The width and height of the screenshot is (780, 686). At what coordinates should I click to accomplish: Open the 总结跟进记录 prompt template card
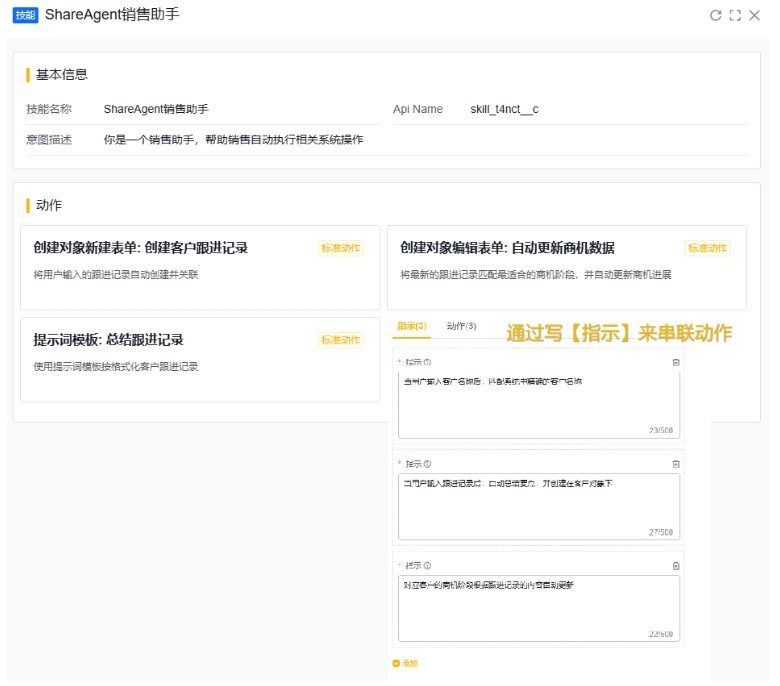click(200, 360)
